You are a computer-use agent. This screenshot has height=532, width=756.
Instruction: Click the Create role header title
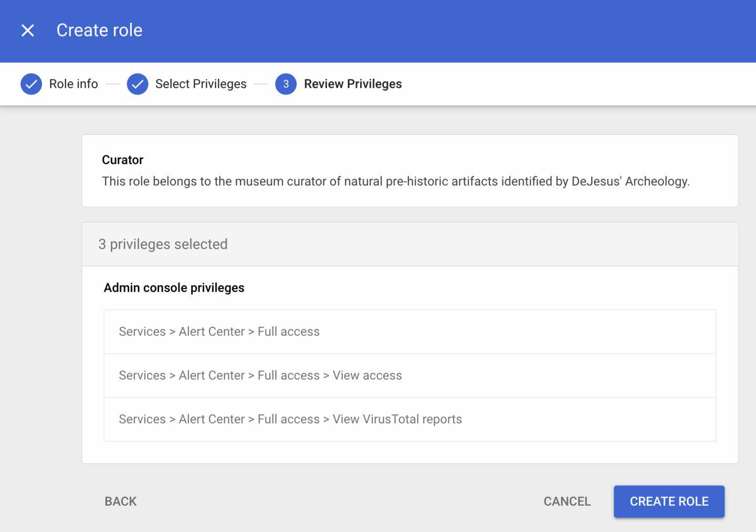(99, 30)
